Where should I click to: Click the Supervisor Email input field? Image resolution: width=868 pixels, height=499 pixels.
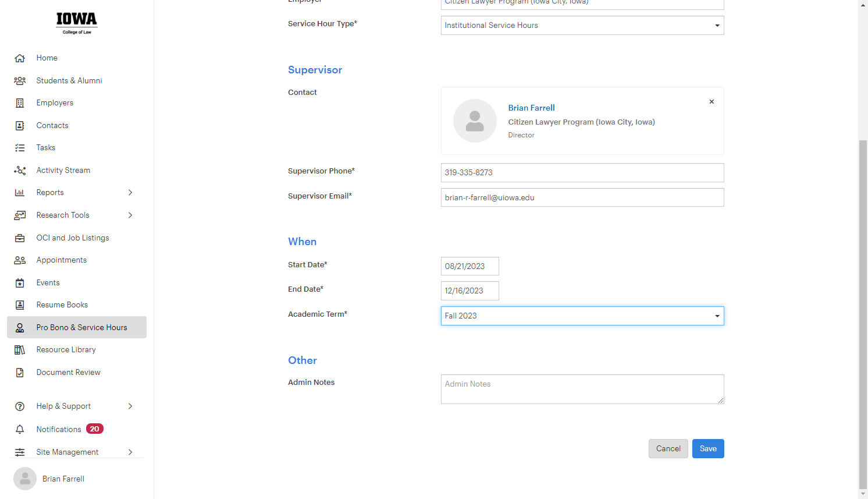582,197
